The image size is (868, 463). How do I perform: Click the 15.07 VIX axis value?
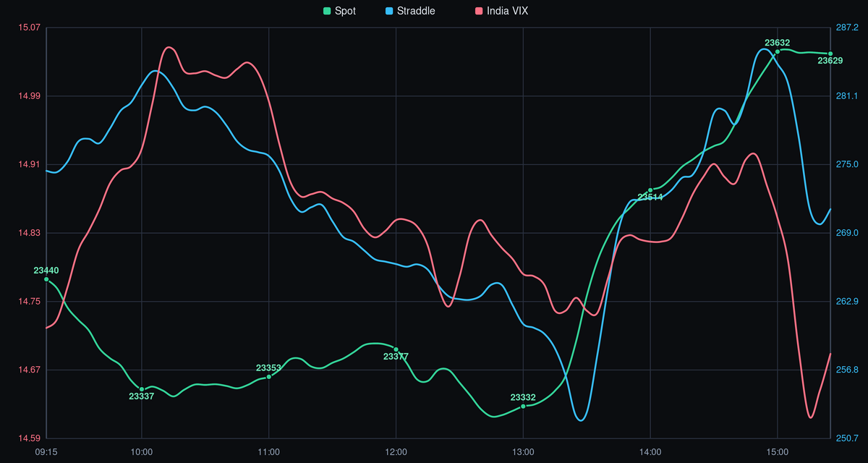(28, 27)
